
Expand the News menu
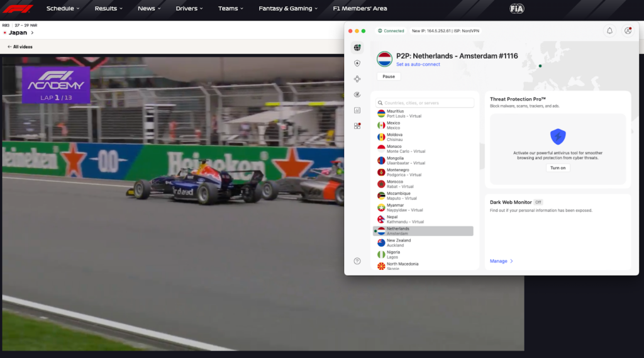tap(149, 8)
